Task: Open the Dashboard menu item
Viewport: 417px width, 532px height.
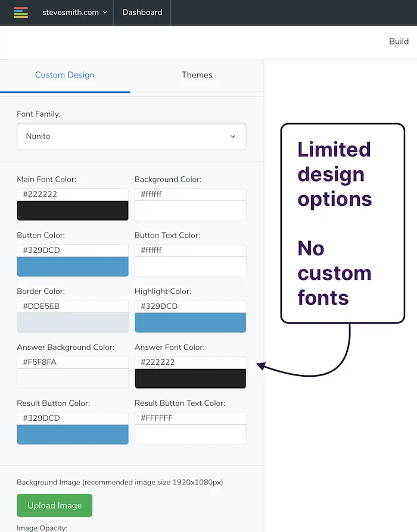Action: point(142,12)
